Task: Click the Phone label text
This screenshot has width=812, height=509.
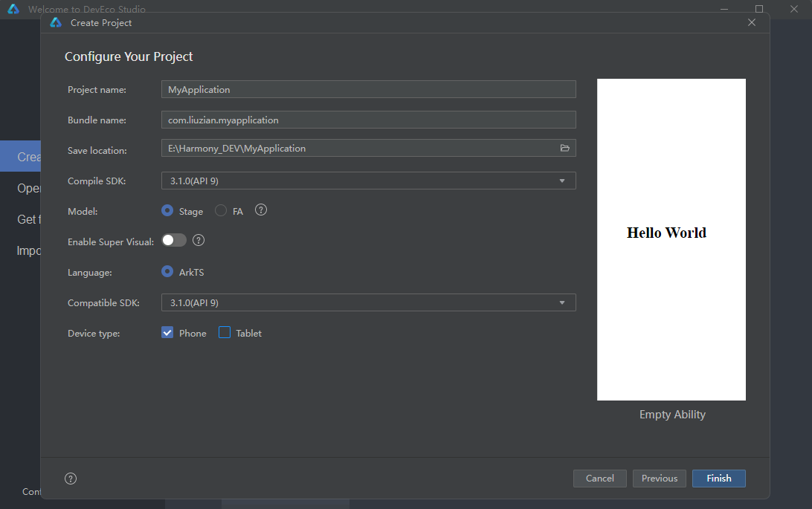Action: (x=193, y=334)
